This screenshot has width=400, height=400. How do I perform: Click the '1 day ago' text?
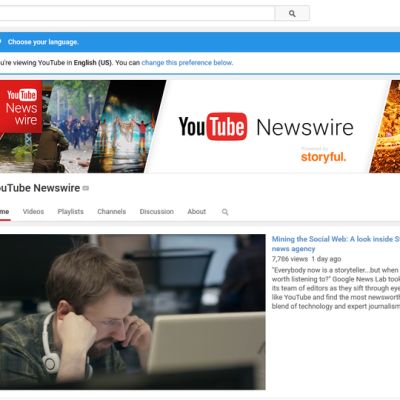[326, 259]
